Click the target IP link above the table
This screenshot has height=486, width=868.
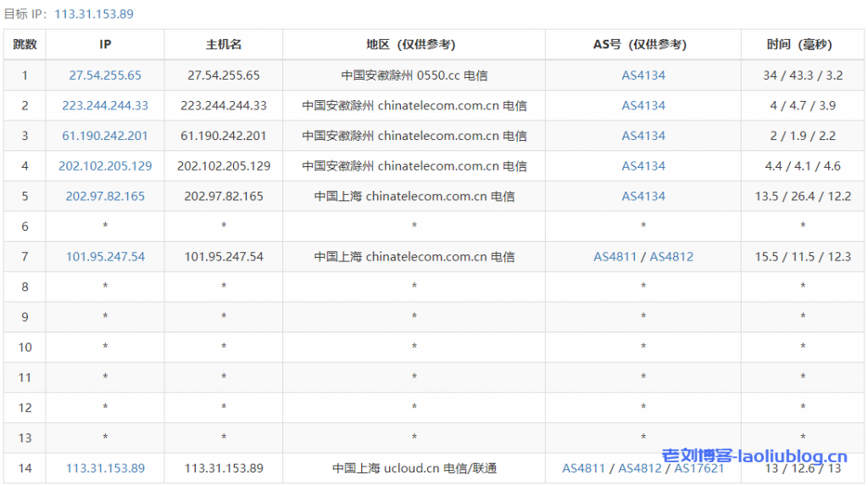94,14
